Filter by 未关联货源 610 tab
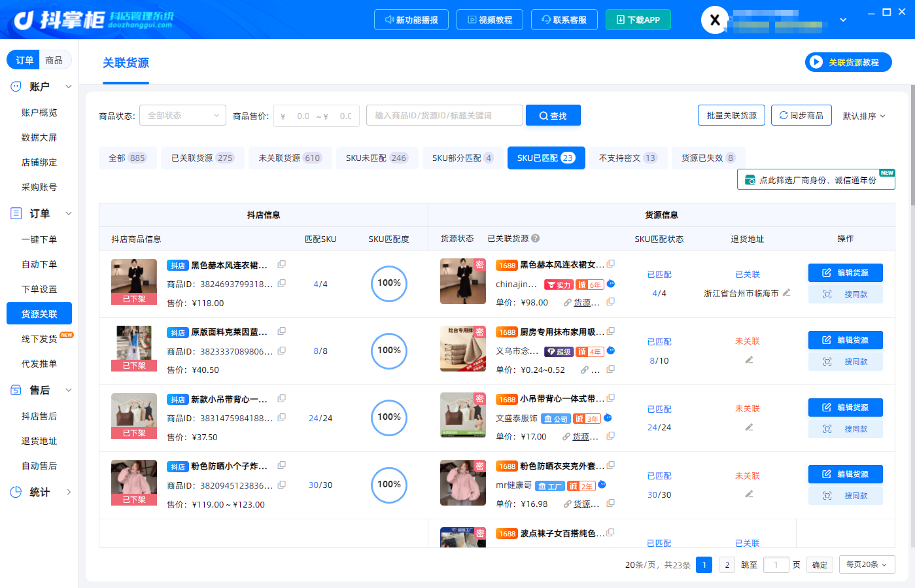Screen dimensions: 915x588 pyautogui.click(x=290, y=158)
